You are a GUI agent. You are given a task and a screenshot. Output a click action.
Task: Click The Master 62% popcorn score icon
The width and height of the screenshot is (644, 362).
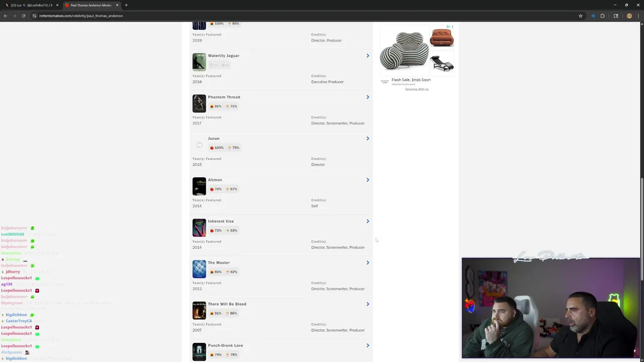click(227, 272)
